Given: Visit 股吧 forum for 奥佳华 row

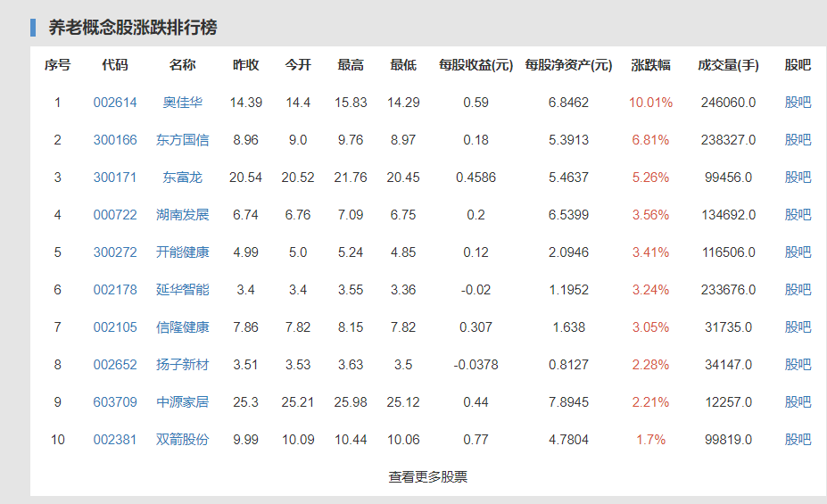Looking at the screenshot, I should coord(798,103).
